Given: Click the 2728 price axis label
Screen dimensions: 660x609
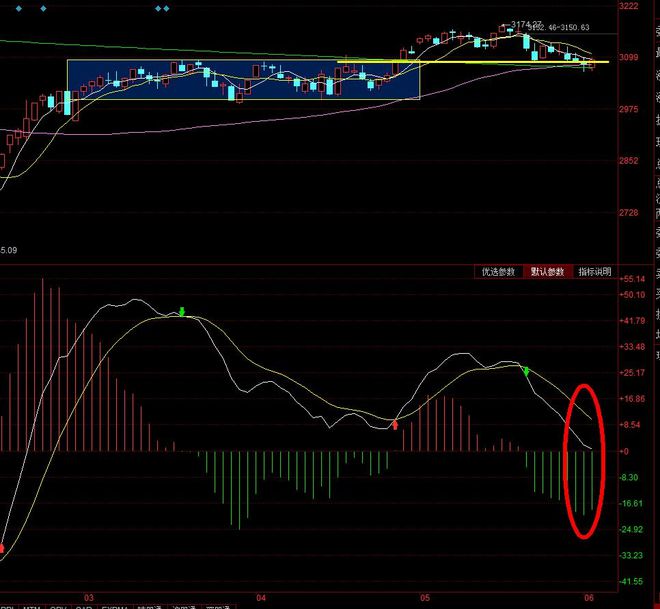Looking at the screenshot, I should tap(628, 213).
